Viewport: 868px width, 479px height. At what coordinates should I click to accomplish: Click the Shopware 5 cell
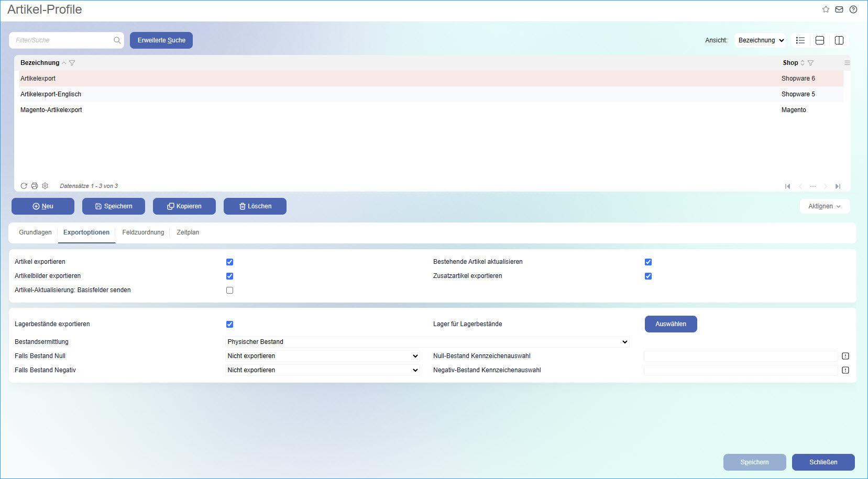[798, 94]
